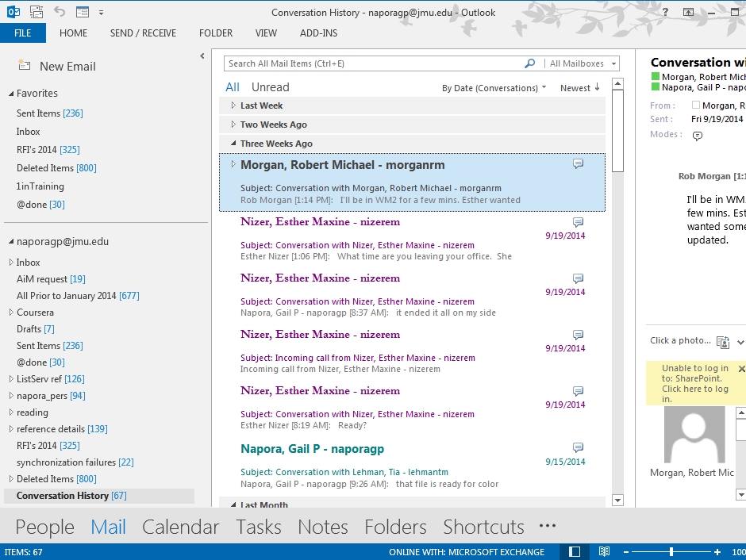The image size is (746, 560).
Task: Click green presence indicator beside Morgan, Robert
Action: pyautogui.click(x=656, y=76)
